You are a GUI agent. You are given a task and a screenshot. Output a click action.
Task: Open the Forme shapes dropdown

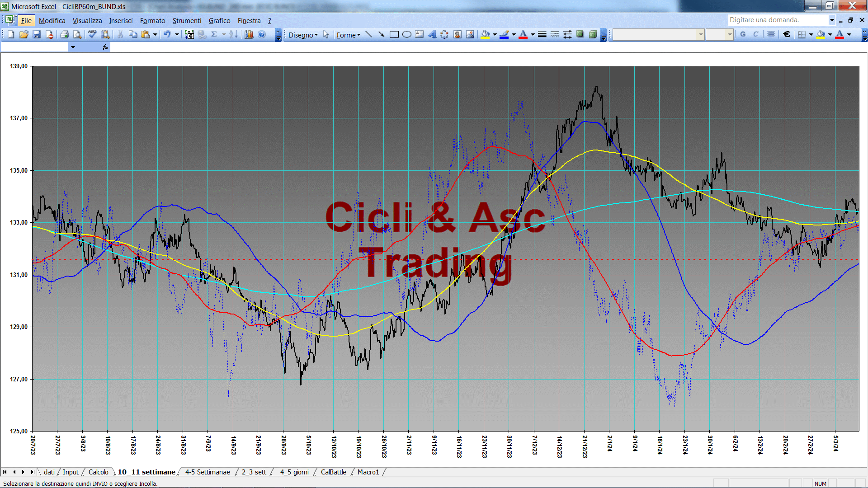(x=348, y=35)
